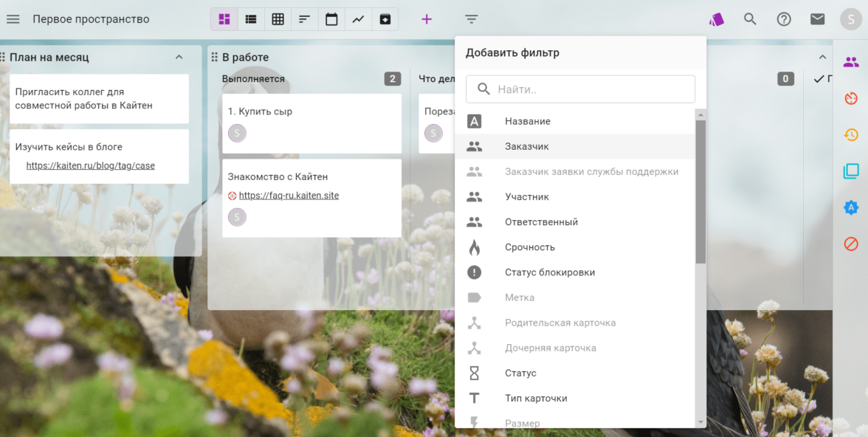This screenshot has width=868, height=437.
Task: Open card 1. Купить сыр
Action: tap(311, 123)
